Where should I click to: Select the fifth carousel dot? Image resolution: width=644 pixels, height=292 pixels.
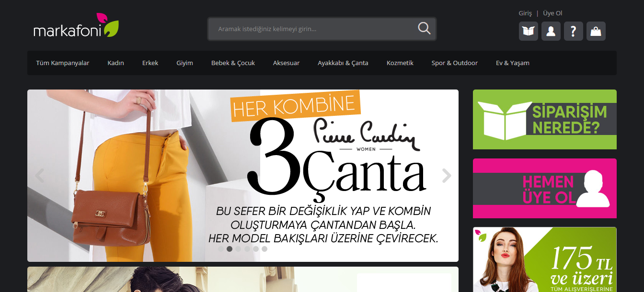click(x=256, y=249)
